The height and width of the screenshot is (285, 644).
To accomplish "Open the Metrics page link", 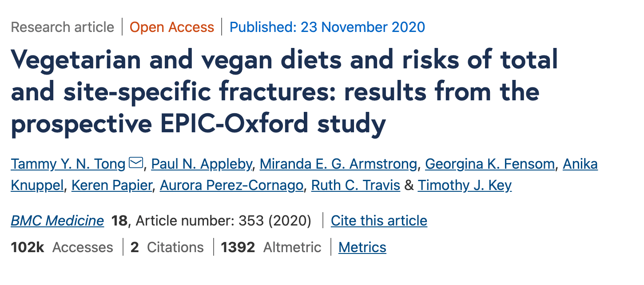I will pos(362,247).
